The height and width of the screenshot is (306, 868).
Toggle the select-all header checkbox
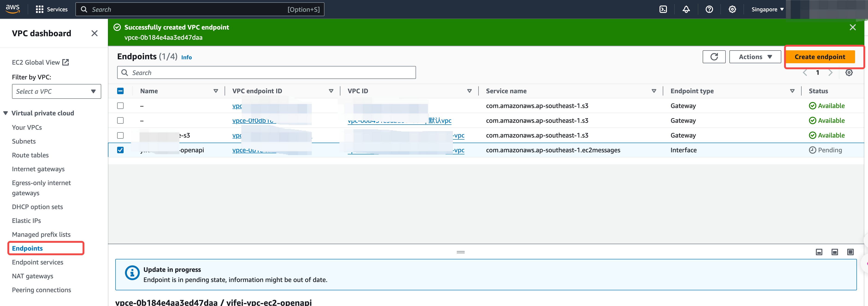tap(120, 91)
